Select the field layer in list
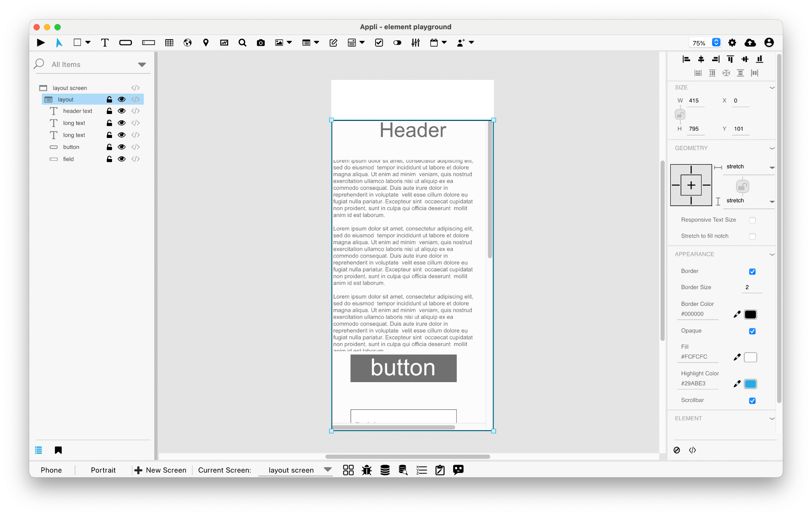812x516 pixels. [x=69, y=159]
